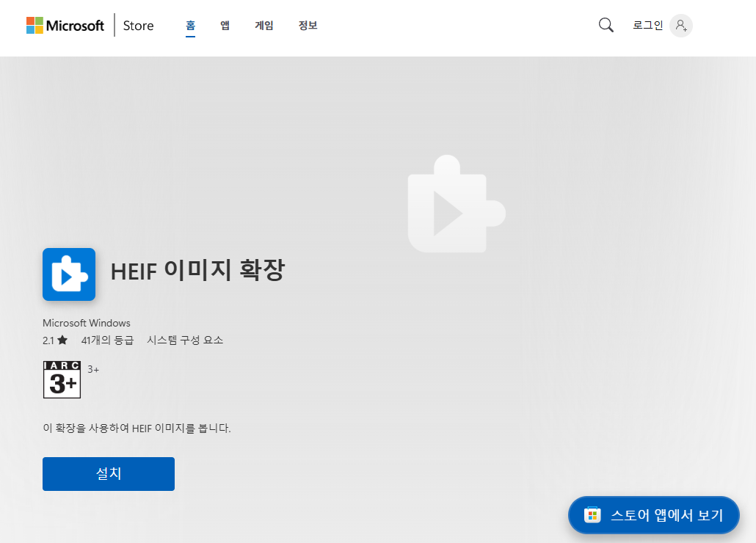
Task: Click 스토어 앱에서 보기 button
Action: pos(654,515)
